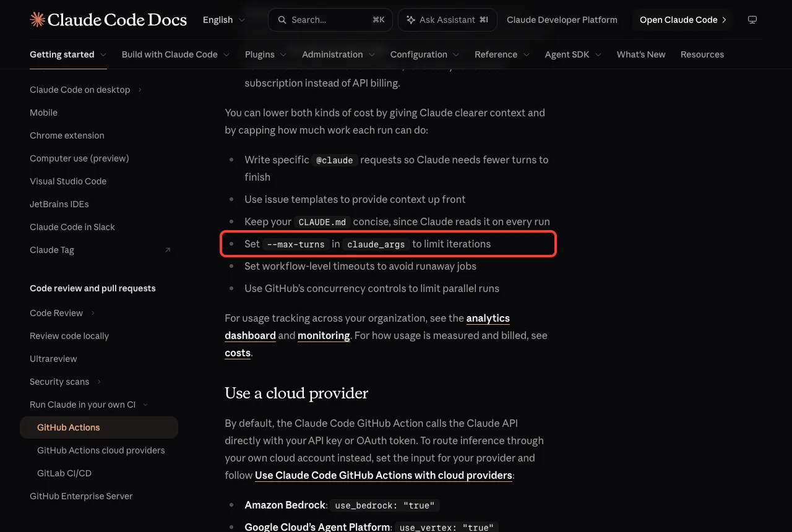Focus the Search docs field
This screenshot has height=532, width=792.
click(x=330, y=20)
